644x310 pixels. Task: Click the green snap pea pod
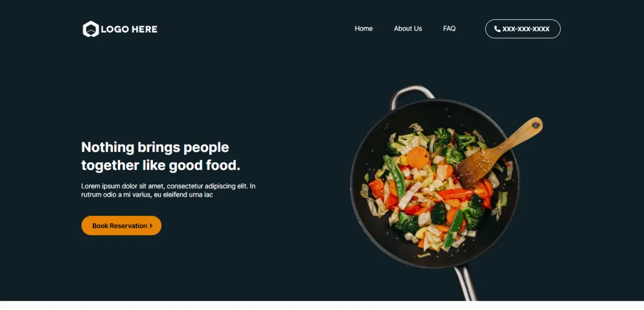394,175
